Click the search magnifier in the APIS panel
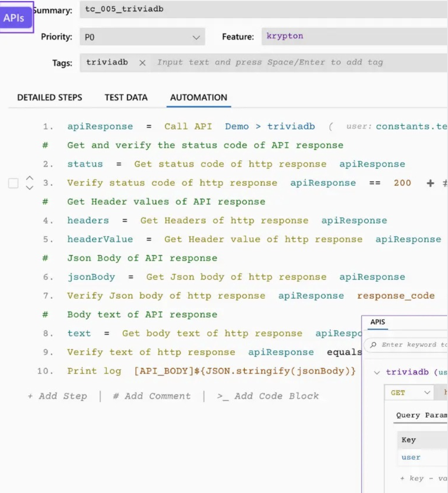The height and width of the screenshot is (493, 448). (x=373, y=344)
